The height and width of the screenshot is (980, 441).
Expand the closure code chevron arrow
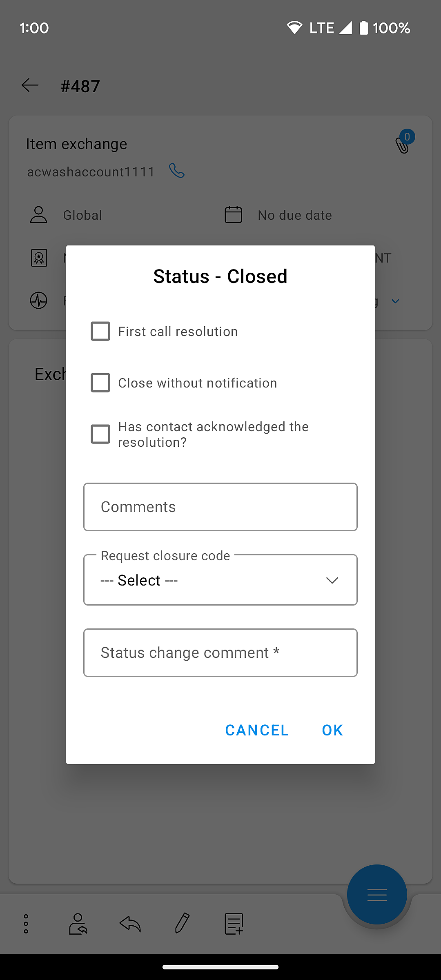(x=332, y=580)
